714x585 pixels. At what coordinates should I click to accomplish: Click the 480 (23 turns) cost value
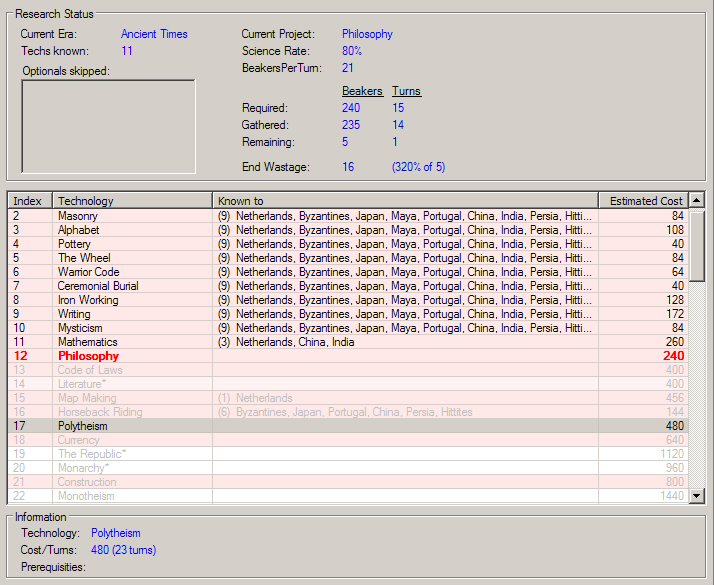pos(123,550)
